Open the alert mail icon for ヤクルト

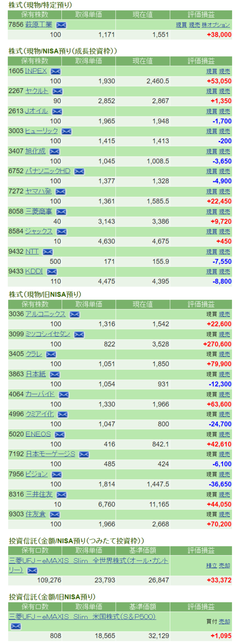click(x=57, y=92)
